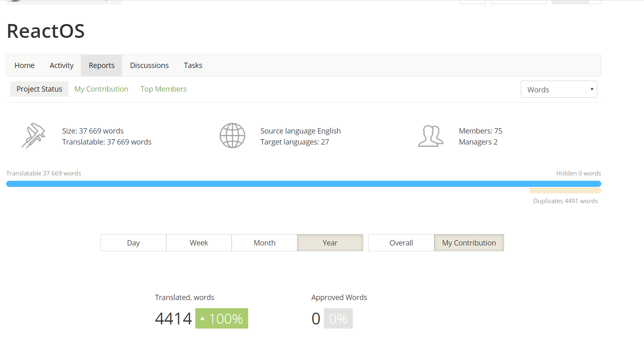644x355 pixels.
Task: Click the globe languages icon
Action: click(x=232, y=136)
